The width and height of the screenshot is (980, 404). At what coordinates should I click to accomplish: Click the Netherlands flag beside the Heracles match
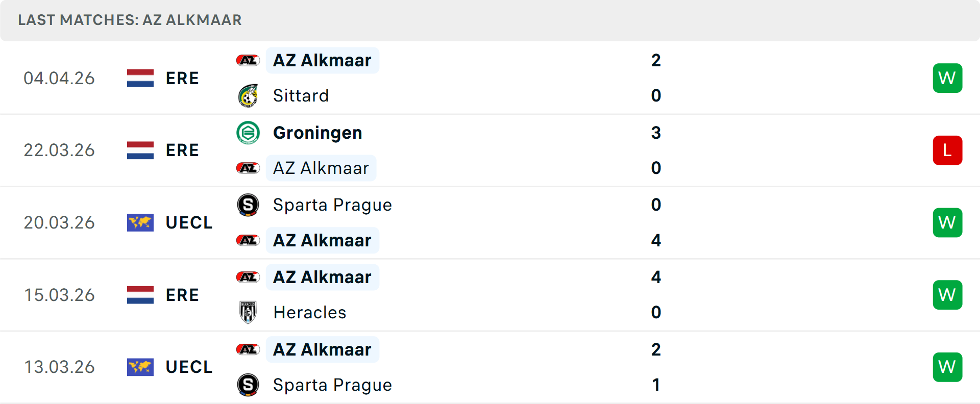(140, 294)
